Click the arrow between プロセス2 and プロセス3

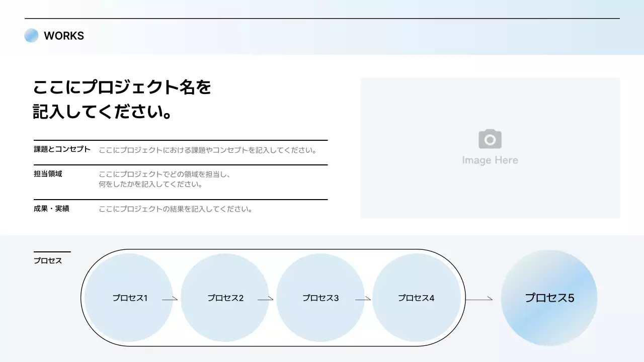pyautogui.click(x=265, y=298)
